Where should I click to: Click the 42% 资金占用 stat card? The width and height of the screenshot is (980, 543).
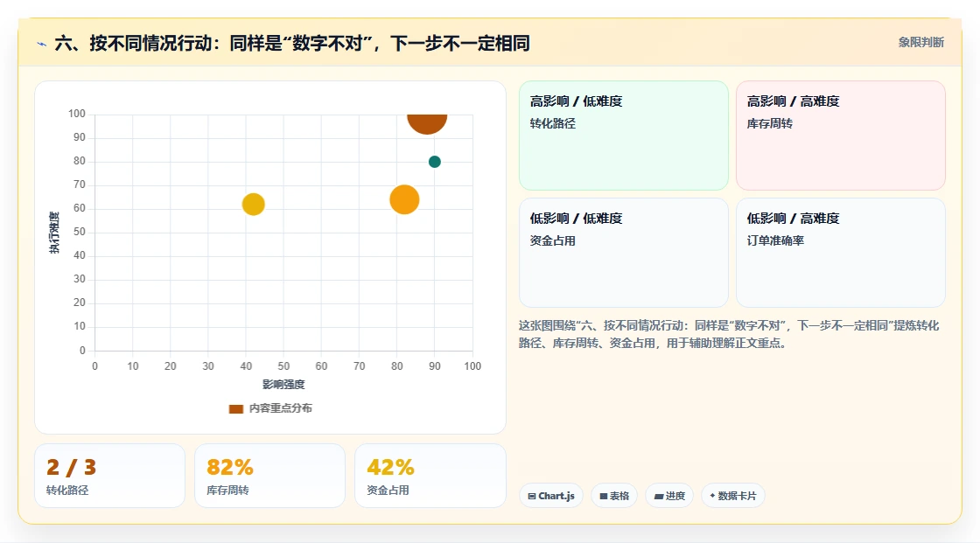pyautogui.click(x=430, y=476)
